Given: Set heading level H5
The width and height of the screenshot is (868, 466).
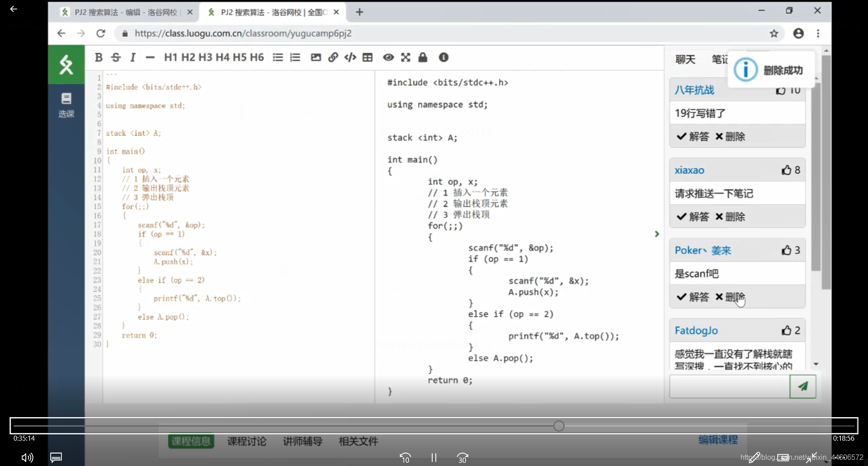Looking at the screenshot, I should click(x=240, y=57).
